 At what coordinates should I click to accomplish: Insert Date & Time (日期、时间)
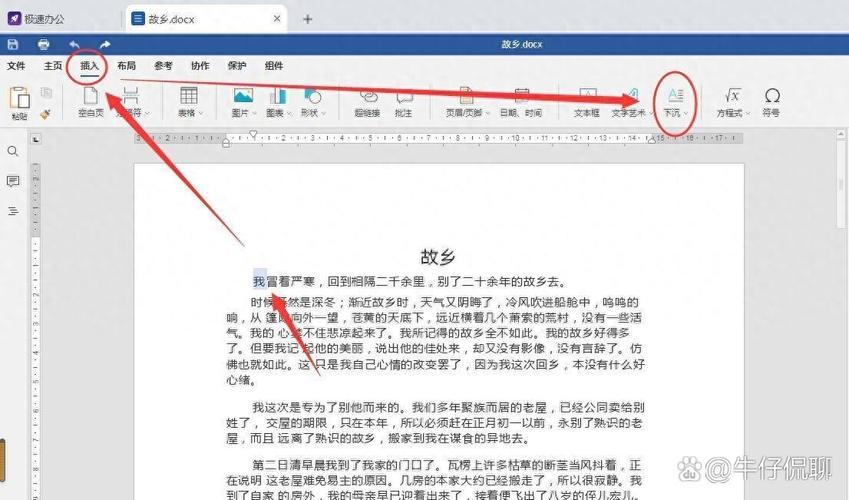pyautogui.click(x=521, y=102)
